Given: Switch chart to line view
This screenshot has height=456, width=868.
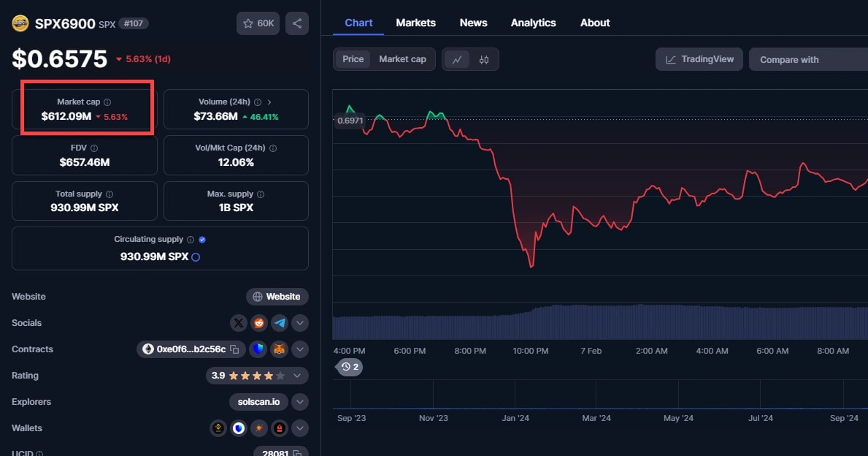Looking at the screenshot, I should pyautogui.click(x=457, y=60).
